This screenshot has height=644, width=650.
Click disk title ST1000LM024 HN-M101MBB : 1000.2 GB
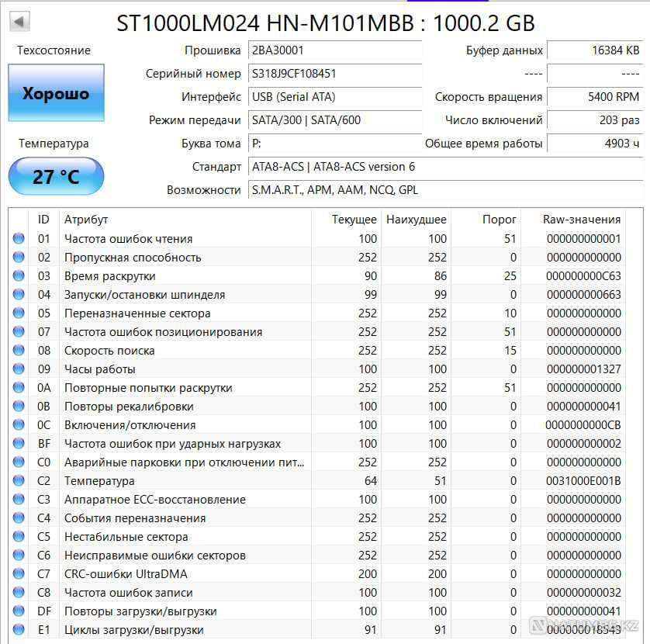326,23
